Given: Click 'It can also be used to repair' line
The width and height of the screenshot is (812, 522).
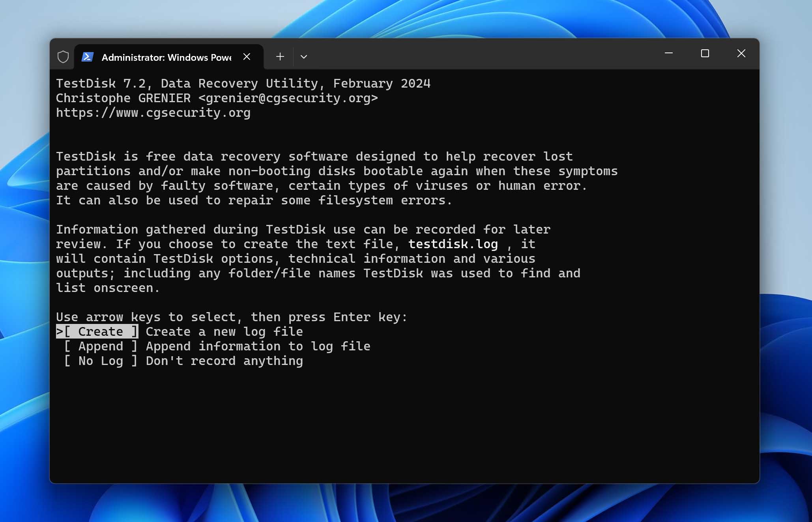Looking at the screenshot, I should (254, 200).
